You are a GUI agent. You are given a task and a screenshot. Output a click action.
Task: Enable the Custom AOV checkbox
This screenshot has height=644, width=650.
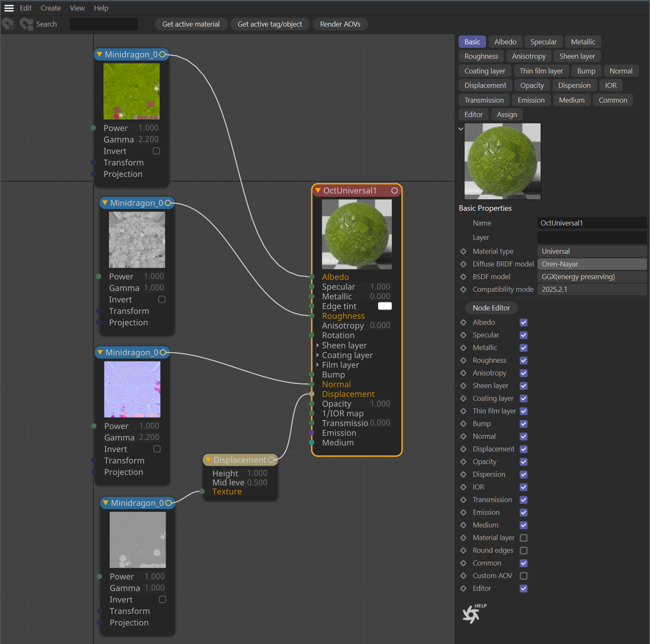pos(523,576)
